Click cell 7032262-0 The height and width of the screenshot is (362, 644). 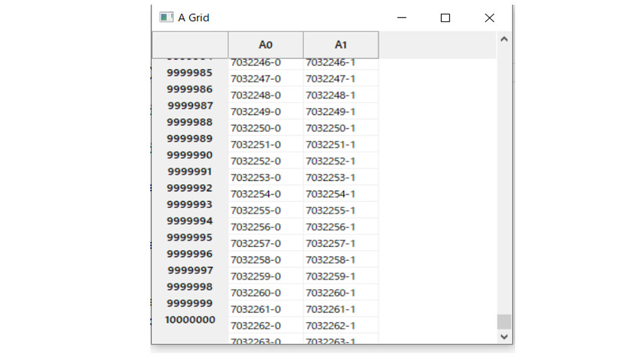pyautogui.click(x=266, y=326)
